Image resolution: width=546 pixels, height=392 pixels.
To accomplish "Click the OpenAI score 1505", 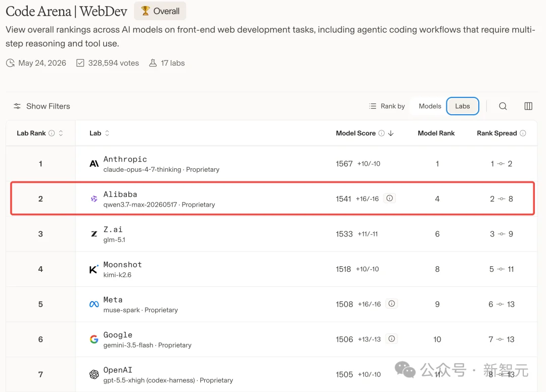I will click(x=344, y=374).
